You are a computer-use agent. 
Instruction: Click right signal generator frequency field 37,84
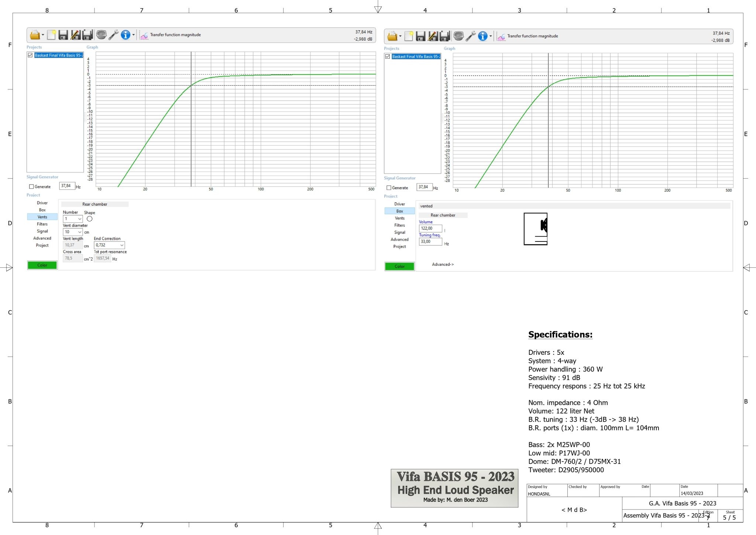424,187
